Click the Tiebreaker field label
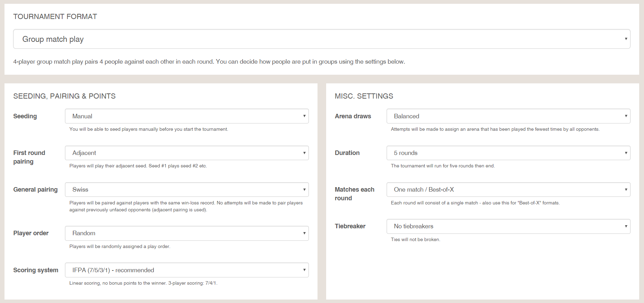This screenshot has width=644, height=303. click(350, 226)
